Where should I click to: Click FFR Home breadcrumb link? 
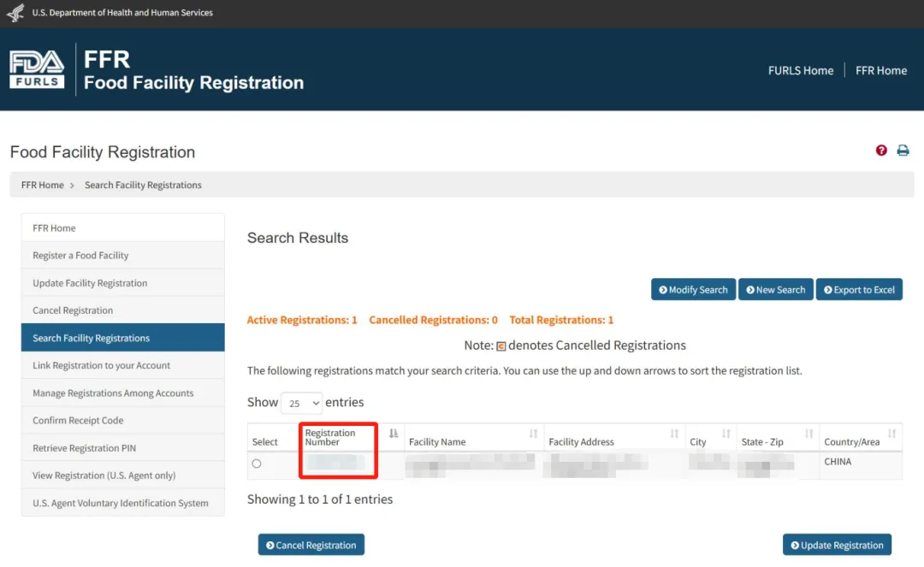point(43,185)
